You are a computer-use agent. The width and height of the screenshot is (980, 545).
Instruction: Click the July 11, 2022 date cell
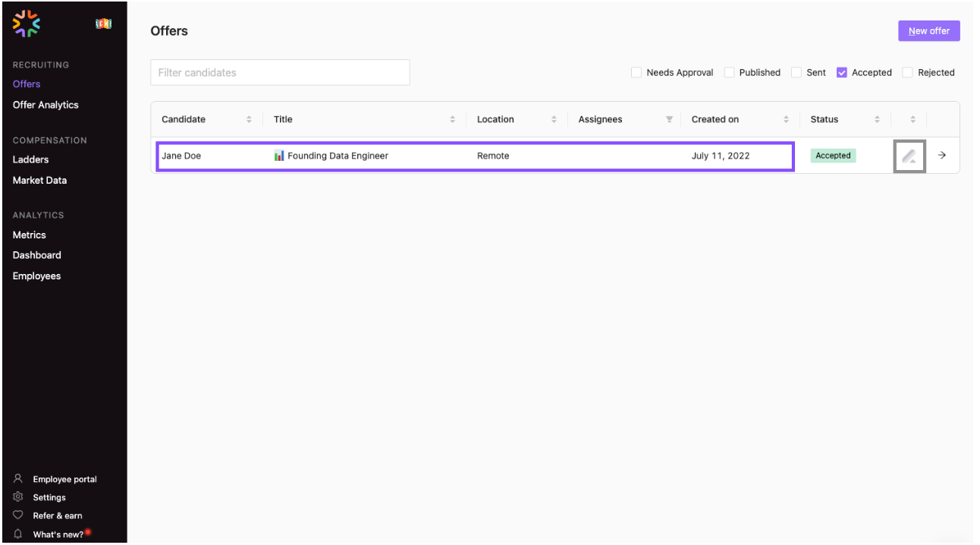click(x=721, y=156)
